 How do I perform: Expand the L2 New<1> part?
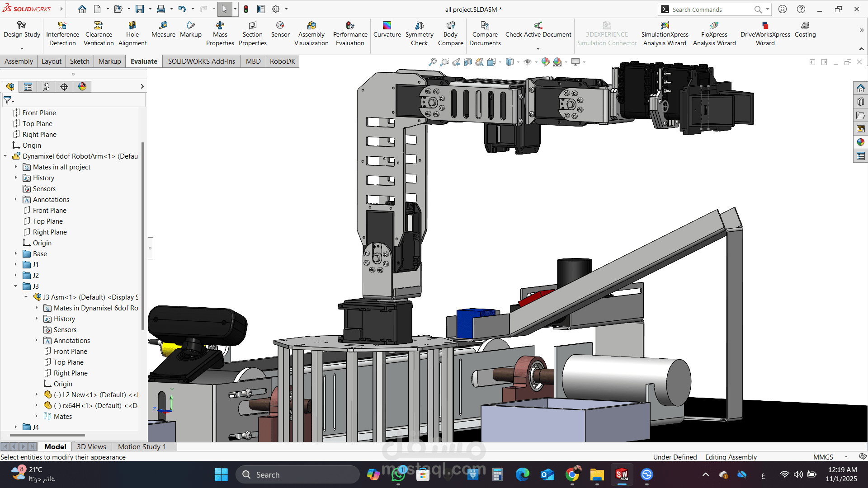pyautogui.click(x=37, y=394)
